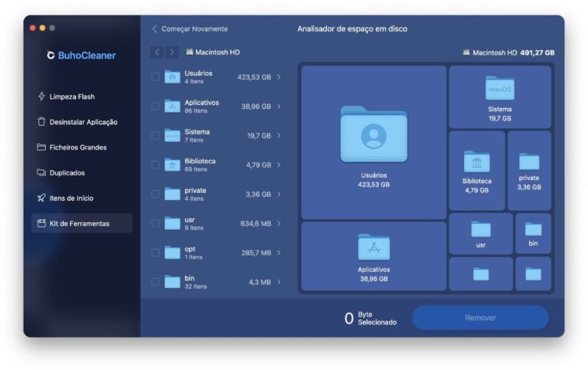Open the usr folder via chevron

pyautogui.click(x=279, y=224)
